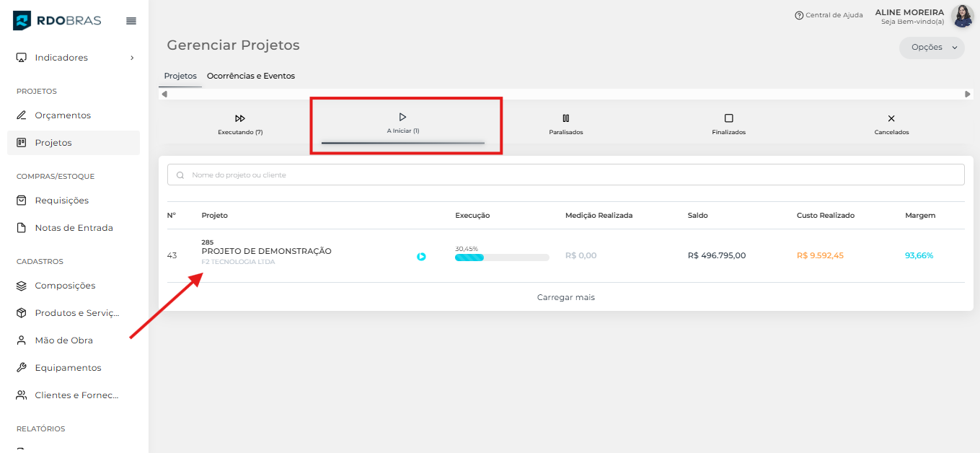Click the blue play icon in project row
This screenshot has height=453, width=980.
pyautogui.click(x=421, y=256)
